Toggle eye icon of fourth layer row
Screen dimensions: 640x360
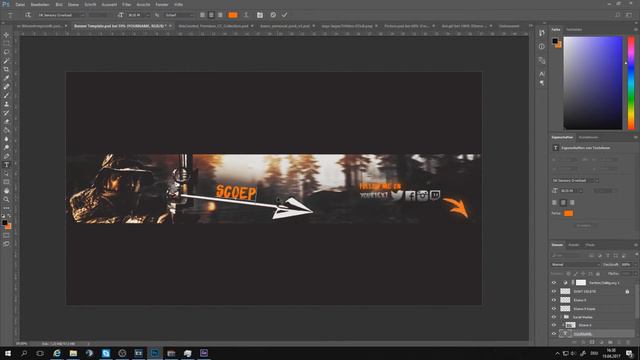[x=554, y=309]
